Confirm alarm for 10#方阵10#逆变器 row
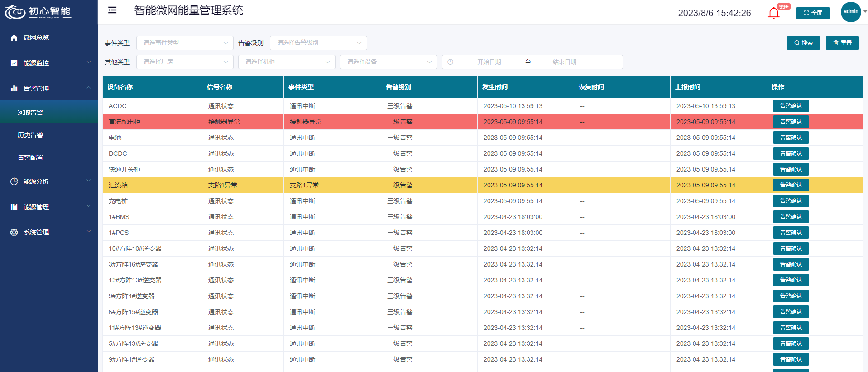 point(791,248)
